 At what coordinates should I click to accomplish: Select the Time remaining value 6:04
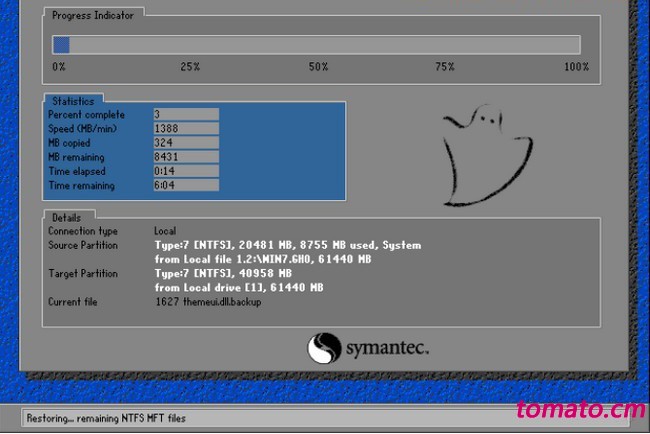tap(186, 185)
